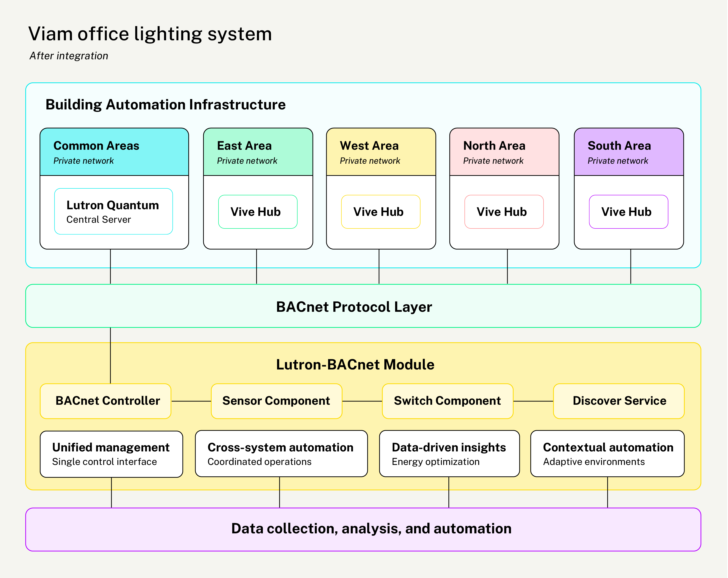
Task: Click the Common Areas header block
Action: click(x=114, y=152)
